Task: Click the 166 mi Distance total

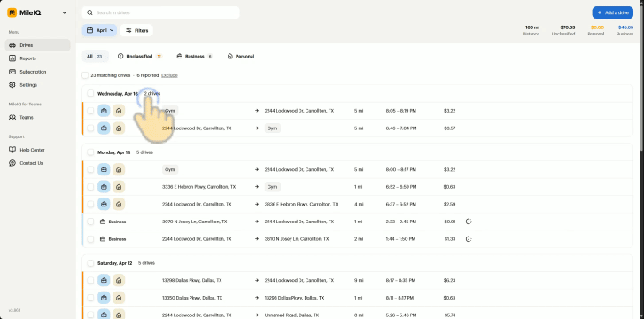Action: coord(531,27)
